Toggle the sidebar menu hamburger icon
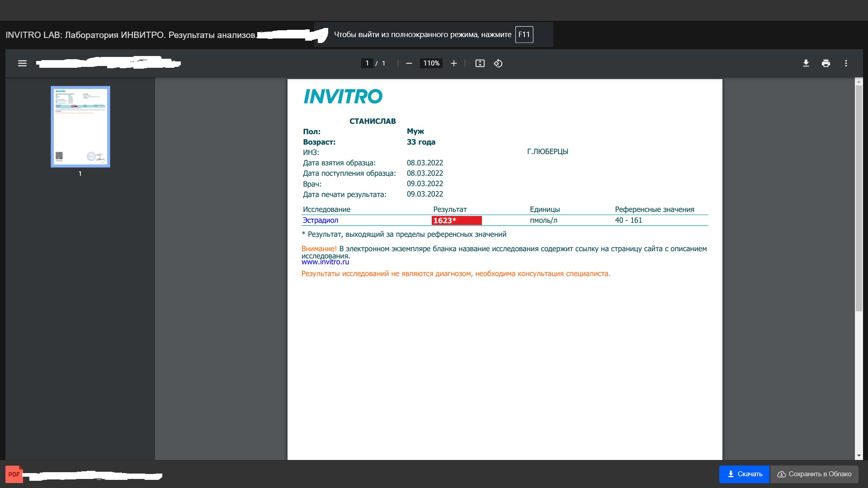 (22, 63)
